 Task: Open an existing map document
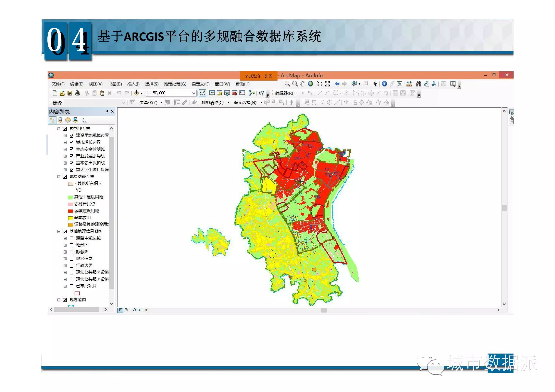click(x=62, y=93)
